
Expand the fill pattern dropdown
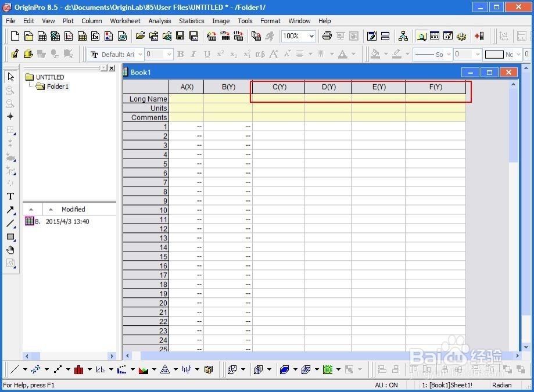[518, 54]
